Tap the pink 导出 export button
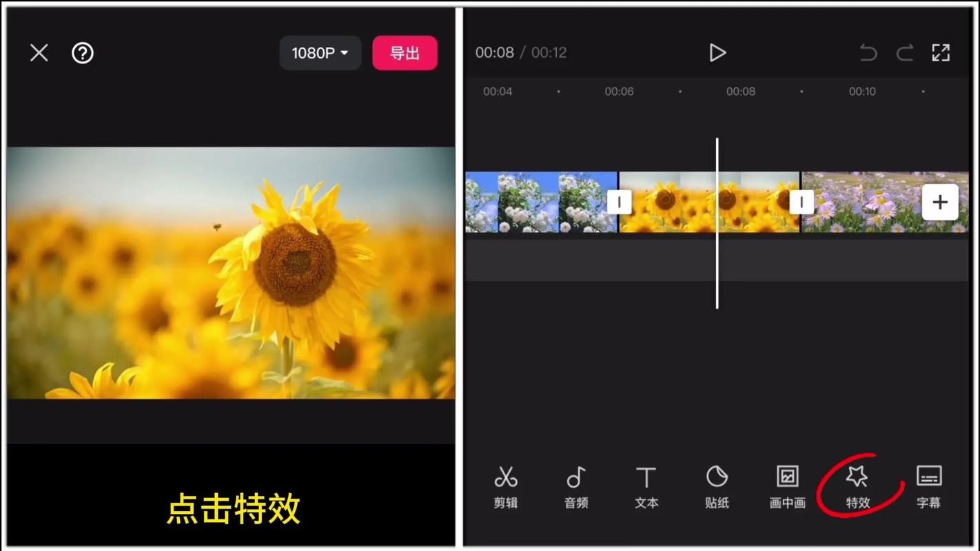 coord(405,53)
